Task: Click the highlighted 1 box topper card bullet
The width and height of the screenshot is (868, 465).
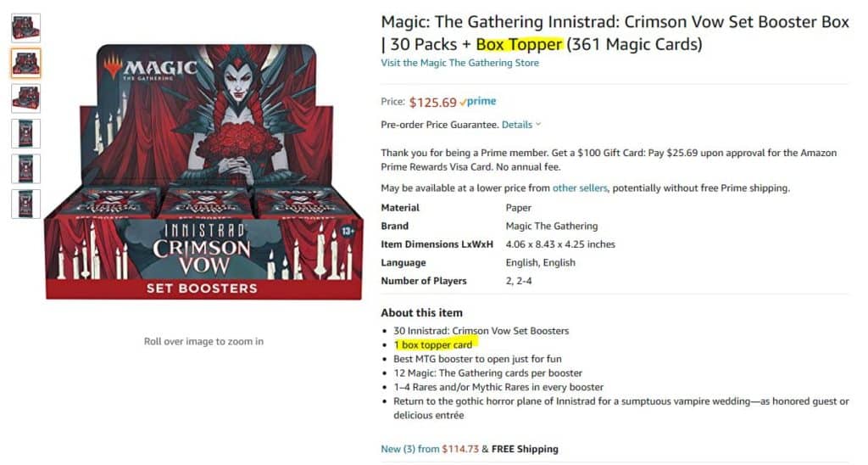Action: pyautogui.click(x=433, y=345)
